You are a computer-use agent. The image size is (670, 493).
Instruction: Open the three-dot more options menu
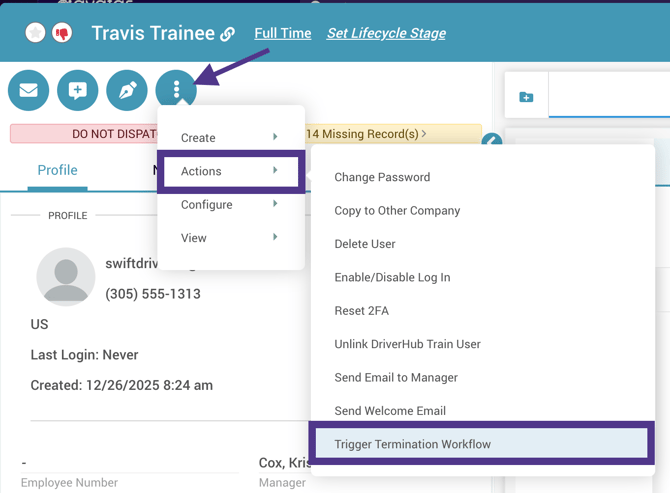tap(176, 91)
